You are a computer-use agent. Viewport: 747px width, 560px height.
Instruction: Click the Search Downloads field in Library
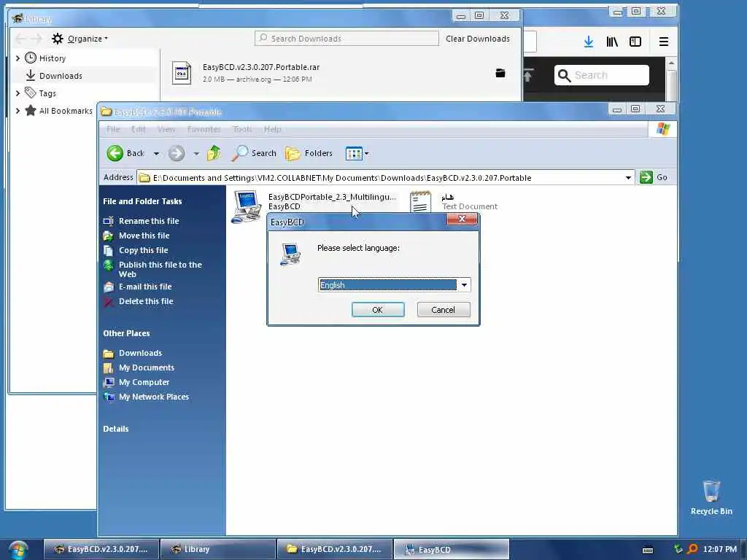click(347, 38)
